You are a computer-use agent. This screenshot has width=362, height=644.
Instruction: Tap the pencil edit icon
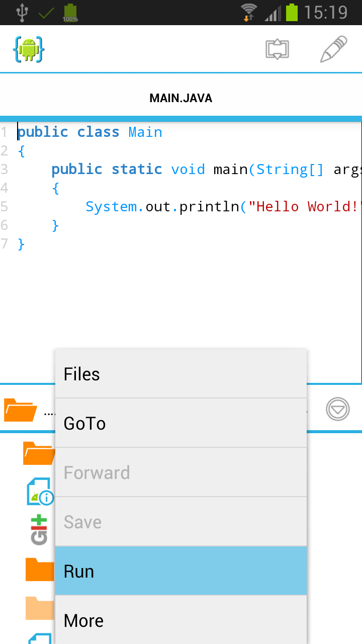pyautogui.click(x=333, y=49)
